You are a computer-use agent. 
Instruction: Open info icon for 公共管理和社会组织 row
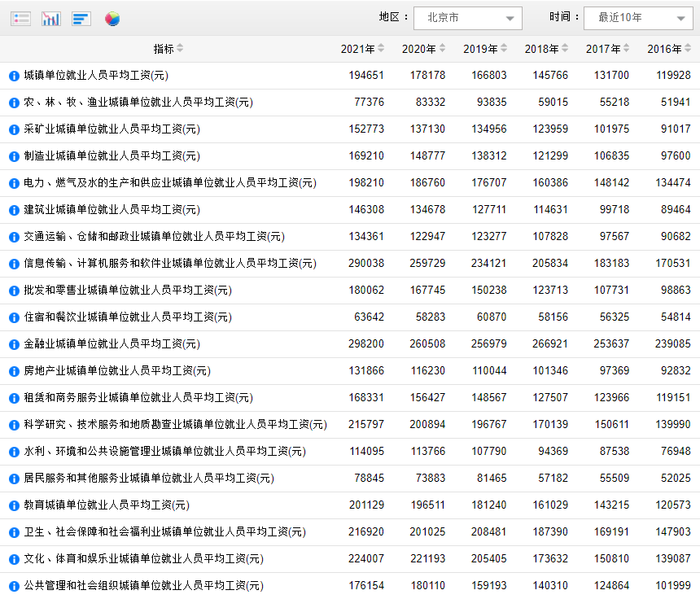(x=15, y=586)
